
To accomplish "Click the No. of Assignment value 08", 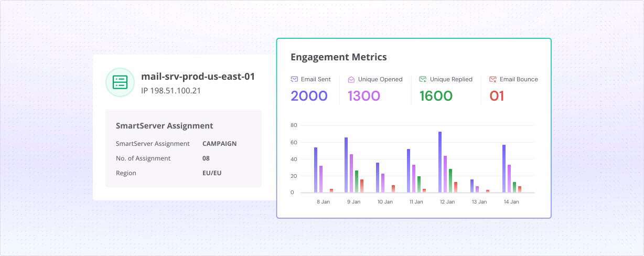I will click(x=207, y=158).
